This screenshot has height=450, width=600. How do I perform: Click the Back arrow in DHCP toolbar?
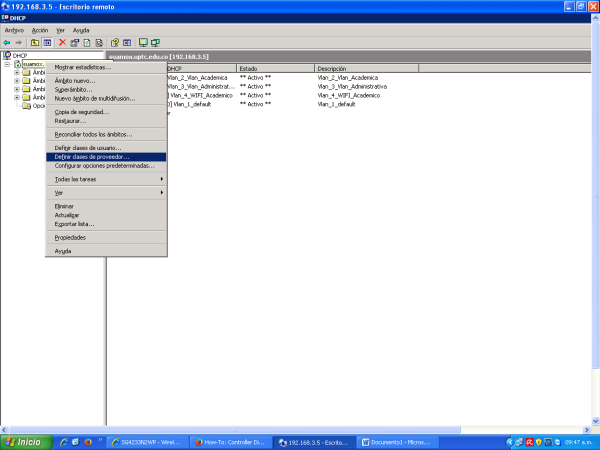click(x=7, y=42)
